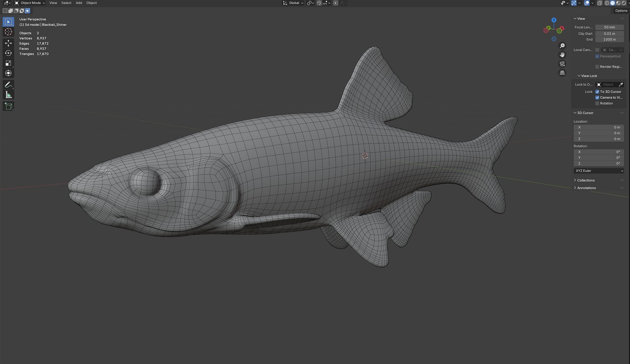Activate the Scale tool
The height and width of the screenshot is (364, 630).
point(8,63)
